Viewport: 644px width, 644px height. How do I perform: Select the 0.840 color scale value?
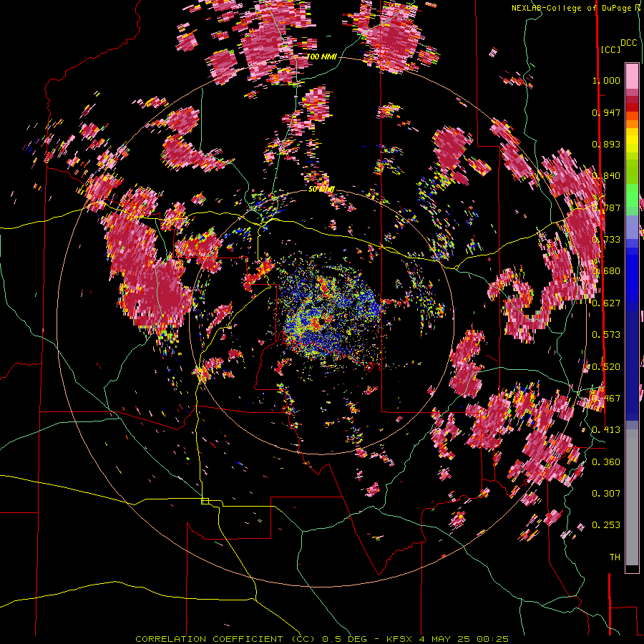click(x=606, y=176)
